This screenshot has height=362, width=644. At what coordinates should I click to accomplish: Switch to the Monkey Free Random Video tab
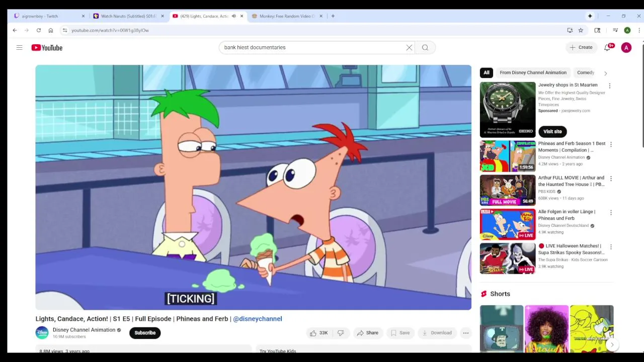(x=287, y=16)
